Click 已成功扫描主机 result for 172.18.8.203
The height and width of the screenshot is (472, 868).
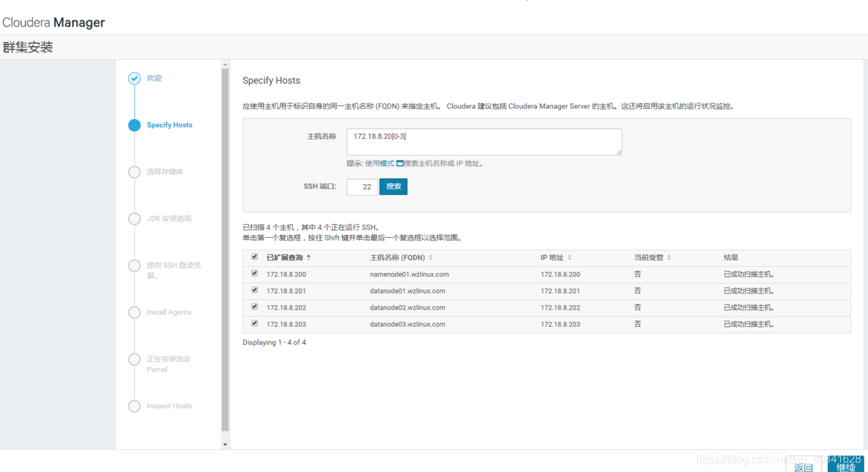(749, 324)
